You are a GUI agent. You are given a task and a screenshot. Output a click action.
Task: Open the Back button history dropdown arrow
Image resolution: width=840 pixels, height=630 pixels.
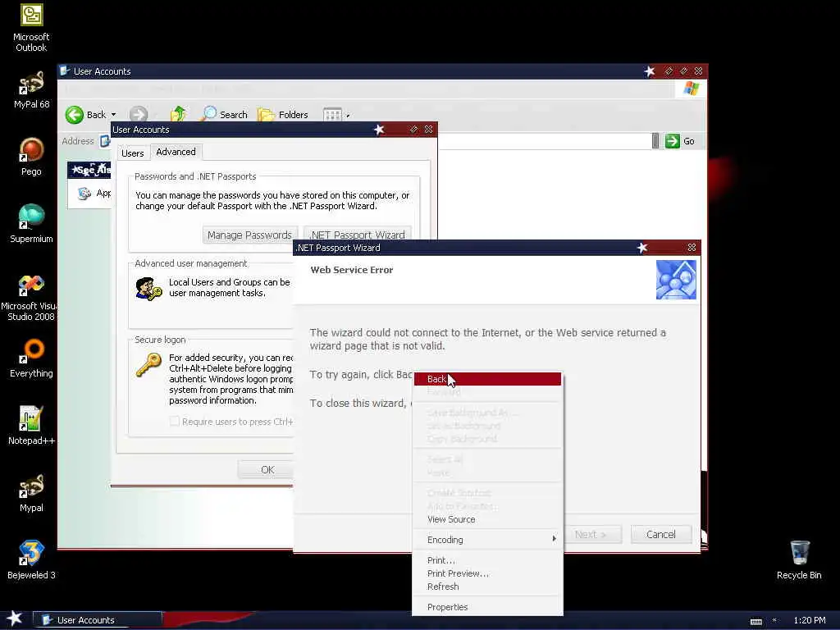point(113,115)
